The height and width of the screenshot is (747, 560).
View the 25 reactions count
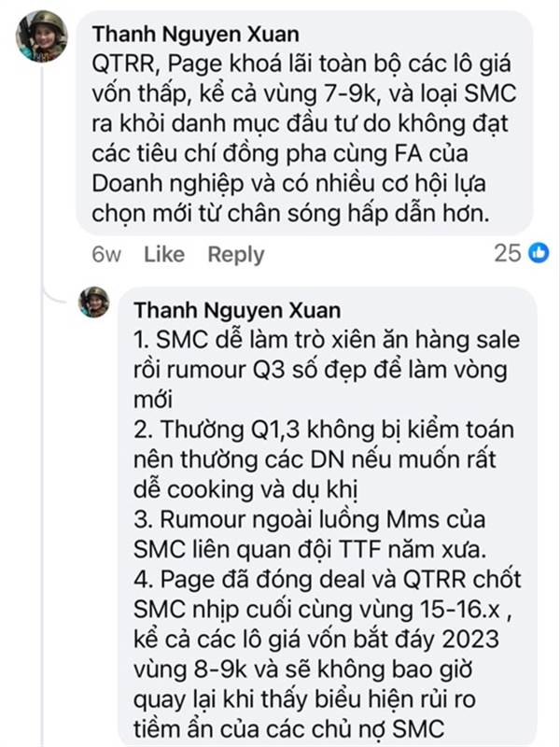coord(508,253)
